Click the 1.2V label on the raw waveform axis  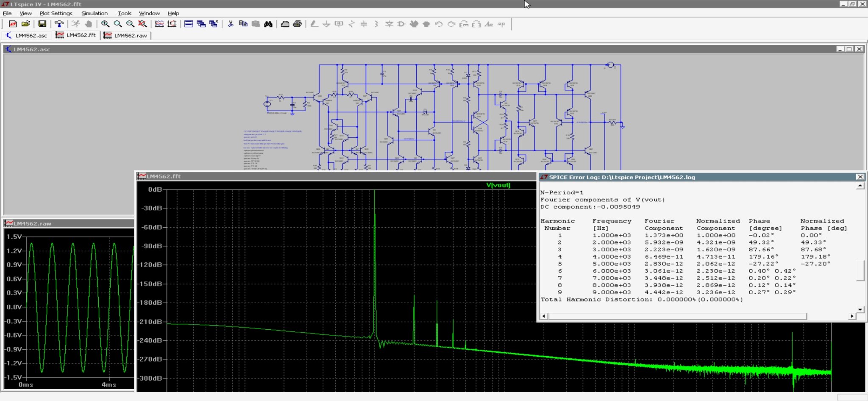pyautogui.click(x=14, y=251)
